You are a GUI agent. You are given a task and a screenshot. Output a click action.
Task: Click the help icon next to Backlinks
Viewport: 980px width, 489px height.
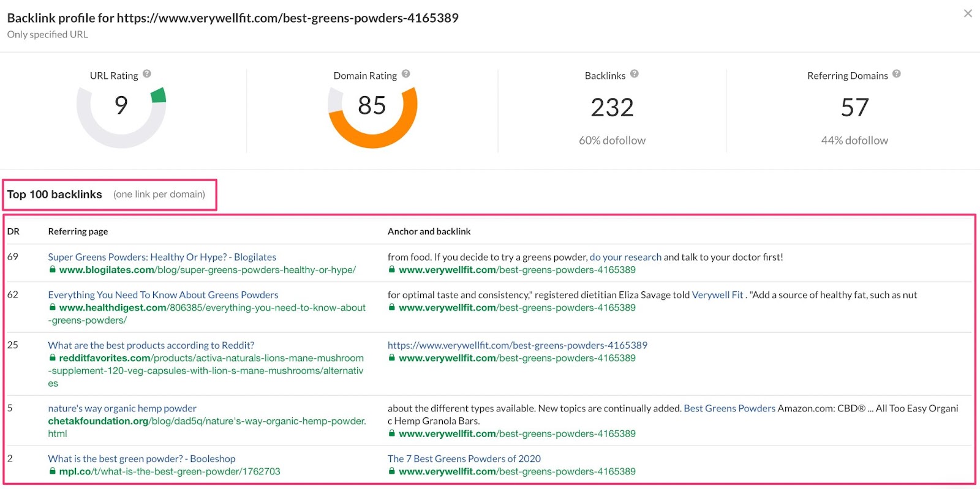635,74
